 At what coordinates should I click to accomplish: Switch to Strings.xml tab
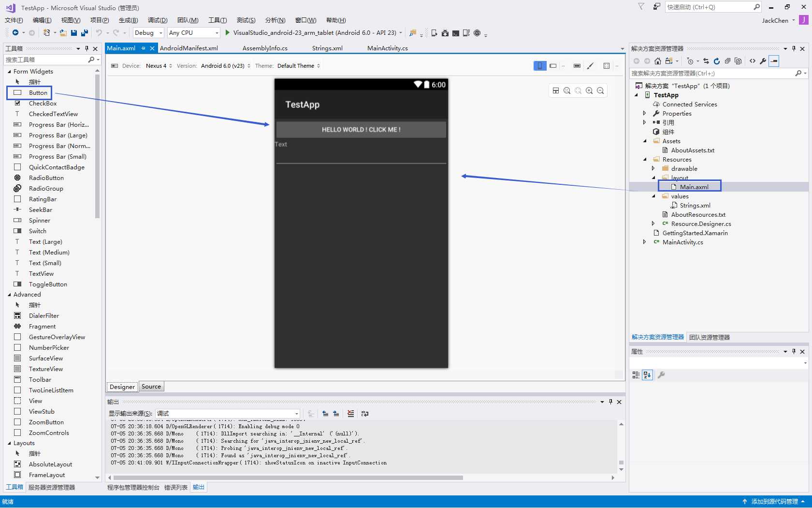[x=327, y=48]
